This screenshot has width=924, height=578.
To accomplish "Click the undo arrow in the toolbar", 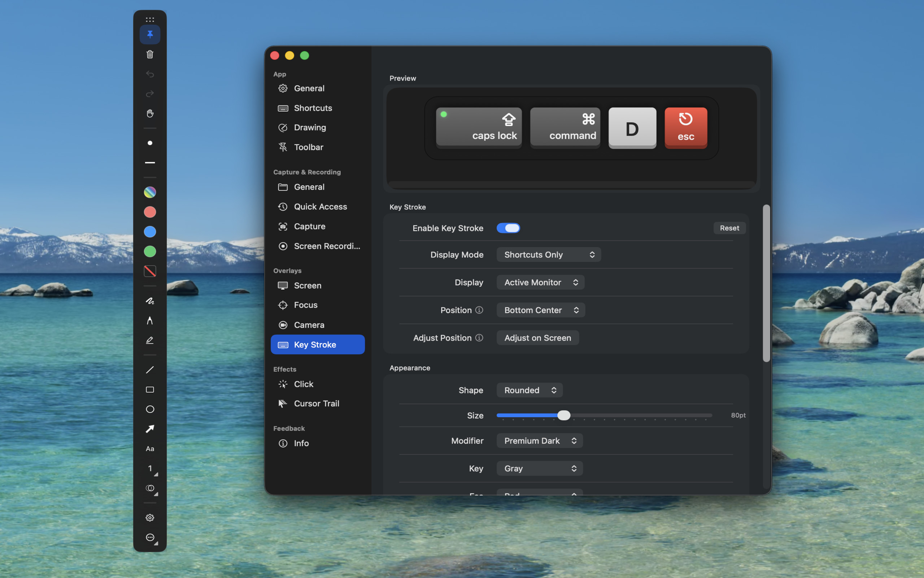I will [x=150, y=74].
